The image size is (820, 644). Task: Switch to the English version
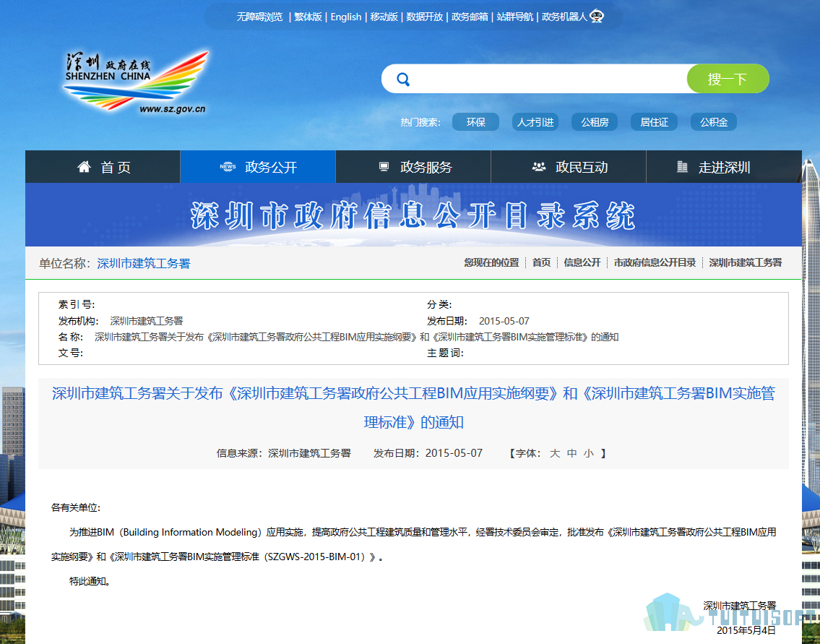[x=345, y=17]
